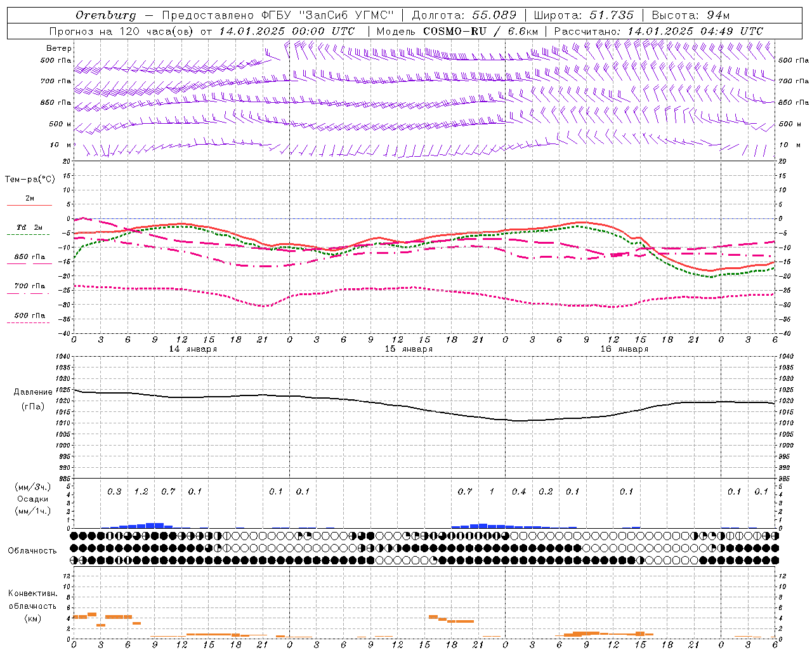
Task: Select the (мм/1ч.) unit label
Action: coord(33,511)
